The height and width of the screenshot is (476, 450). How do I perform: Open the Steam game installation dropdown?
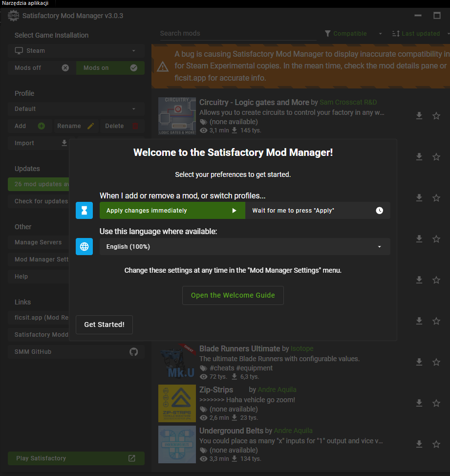pos(76,51)
